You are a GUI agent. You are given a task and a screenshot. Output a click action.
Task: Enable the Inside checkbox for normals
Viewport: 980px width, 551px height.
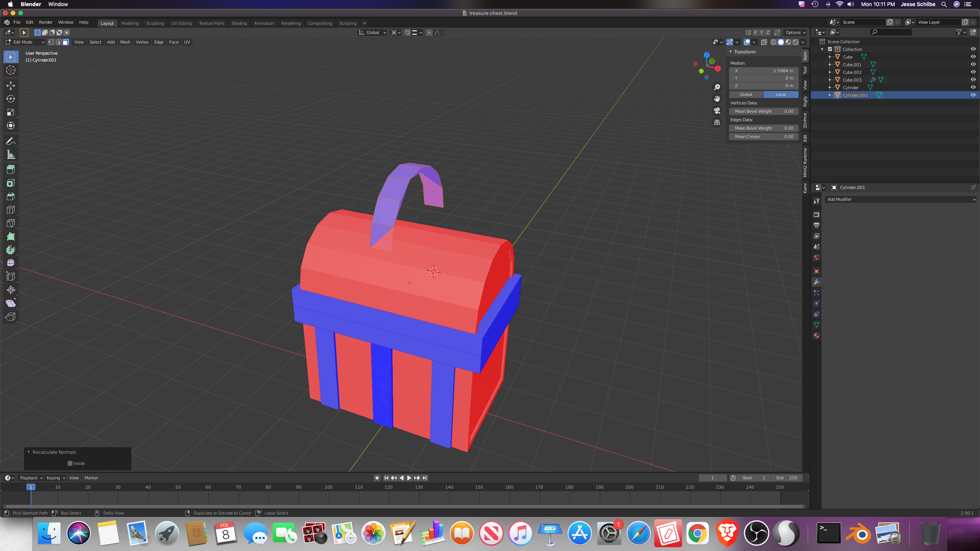click(70, 463)
